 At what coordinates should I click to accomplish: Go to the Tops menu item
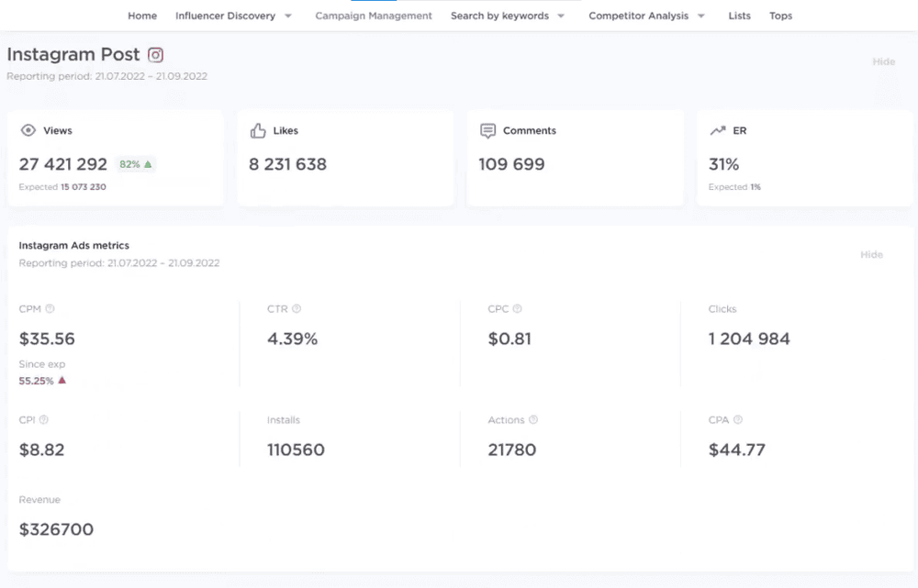coord(780,16)
